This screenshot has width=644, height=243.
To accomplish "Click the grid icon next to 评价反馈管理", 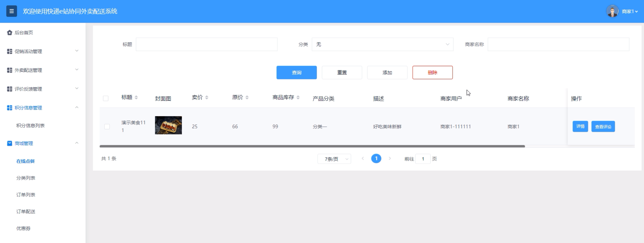I will tap(9, 89).
